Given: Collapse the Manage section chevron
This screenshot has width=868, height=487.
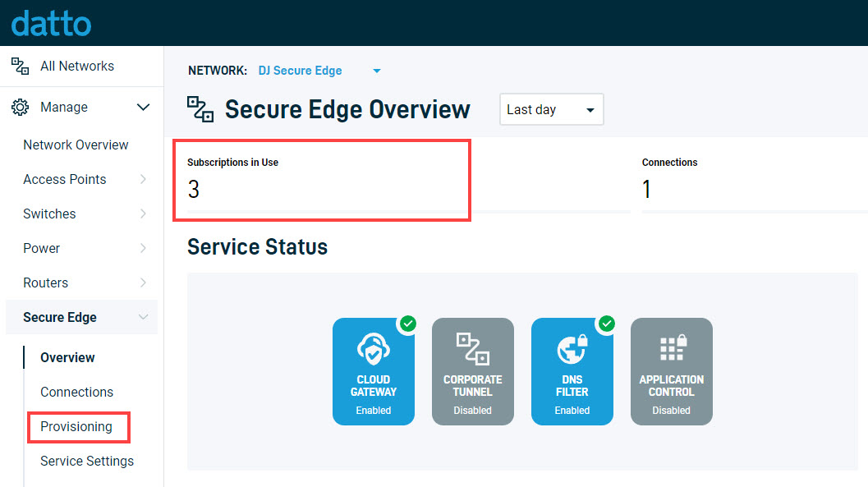Looking at the screenshot, I should point(144,107).
